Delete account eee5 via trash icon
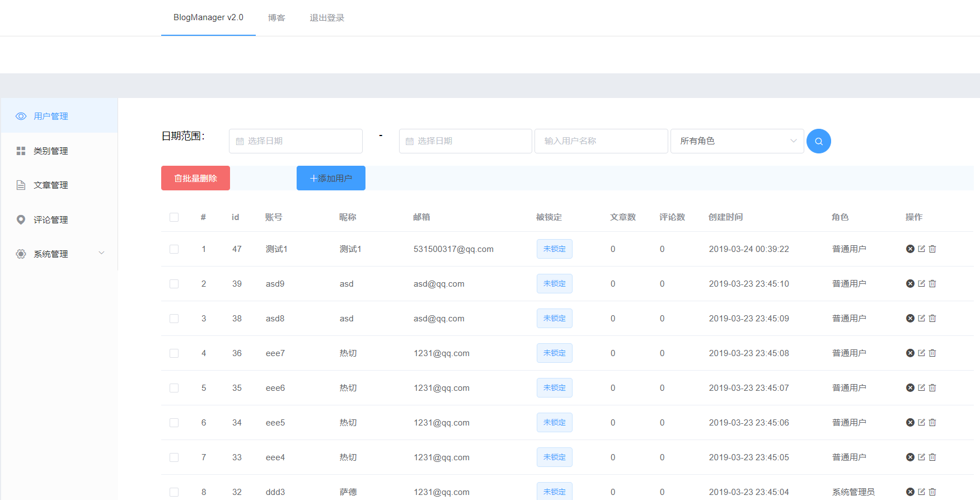980x500 pixels. pos(932,422)
